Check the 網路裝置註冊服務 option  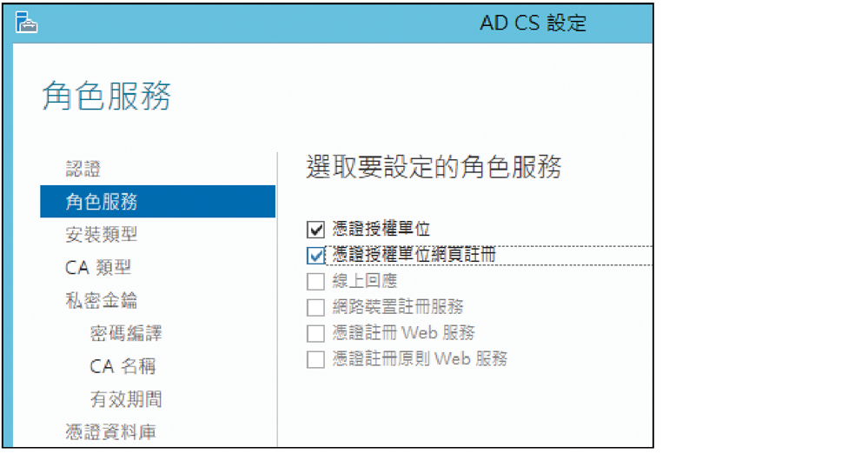[315, 307]
